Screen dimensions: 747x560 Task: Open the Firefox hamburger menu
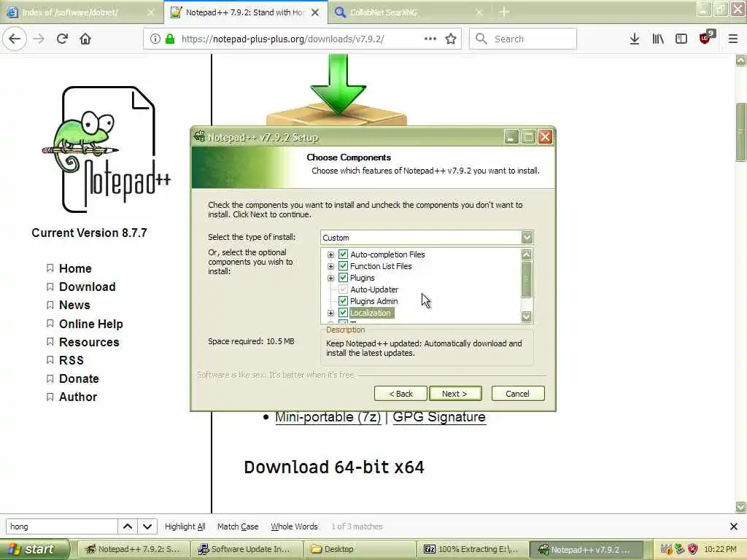[733, 39]
